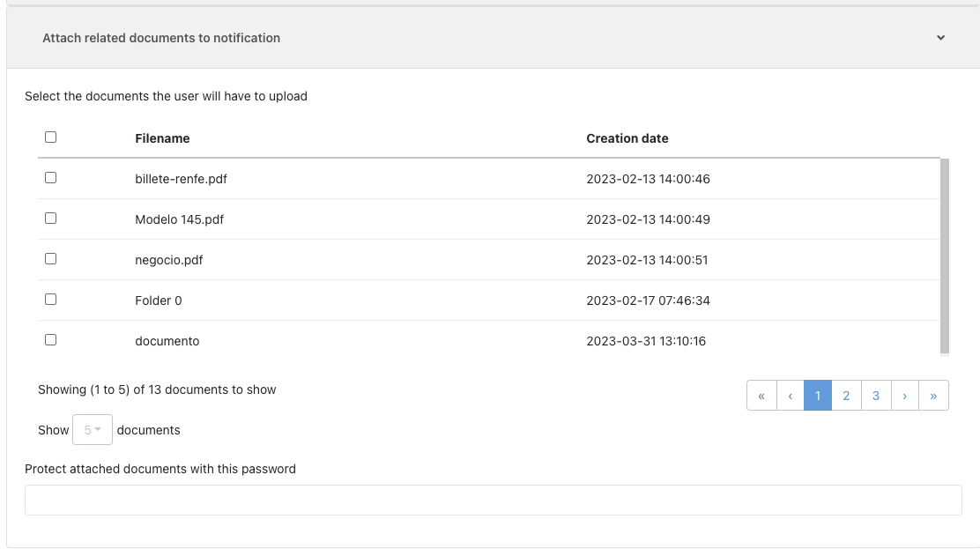The height and width of the screenshot is (549, 980).
Task: Sort by Filename column header
Action: (x=162, y=138)
